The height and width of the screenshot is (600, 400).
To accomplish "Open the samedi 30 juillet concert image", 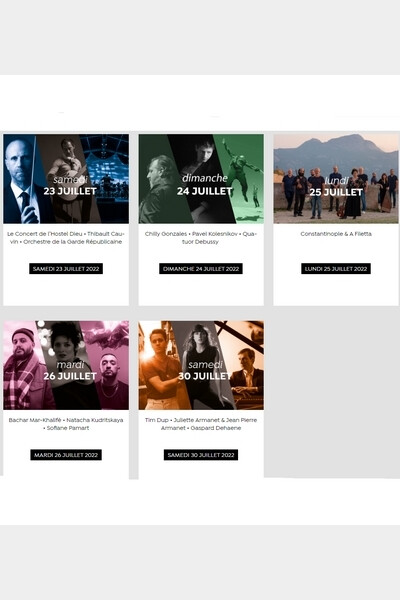I will point(201,365).
